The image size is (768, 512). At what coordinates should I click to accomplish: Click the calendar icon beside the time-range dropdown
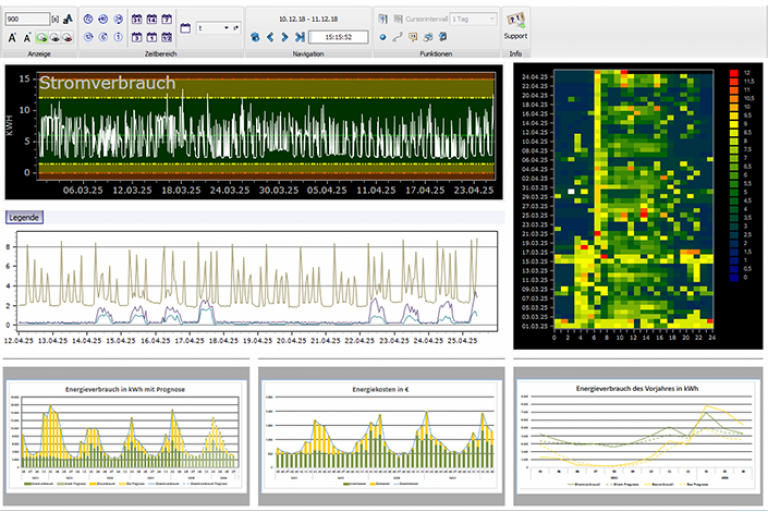pos(186,28)
